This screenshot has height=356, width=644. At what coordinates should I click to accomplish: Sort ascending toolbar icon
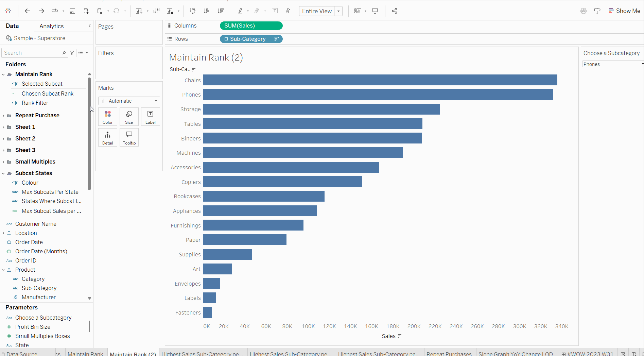click(207, 11)
